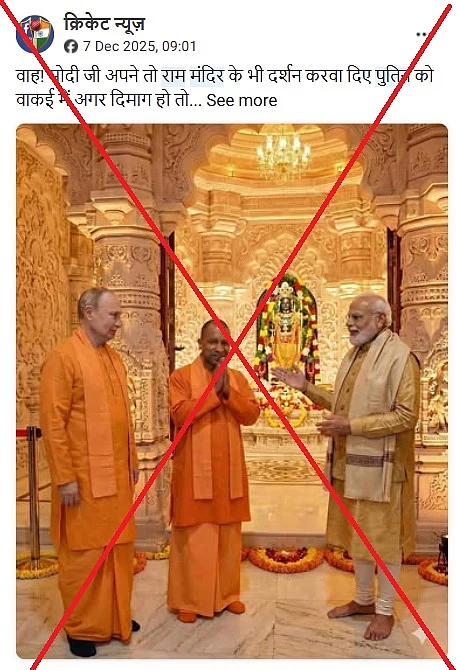Open the three-dot post options menu
Image resolution: width=457 pixels, height=670 pixels.
(421, 35)
